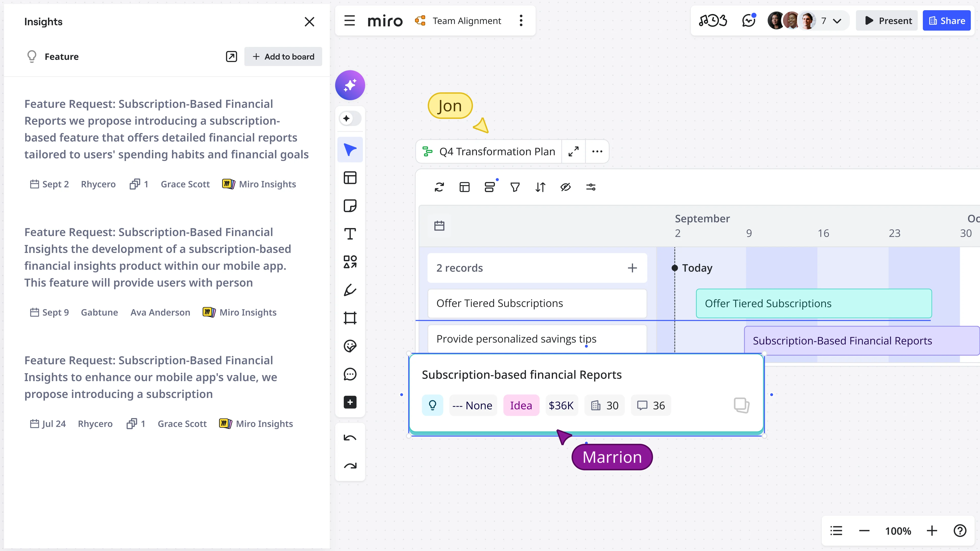Select the Text tool in toolbar

click(x=350, y=234)
